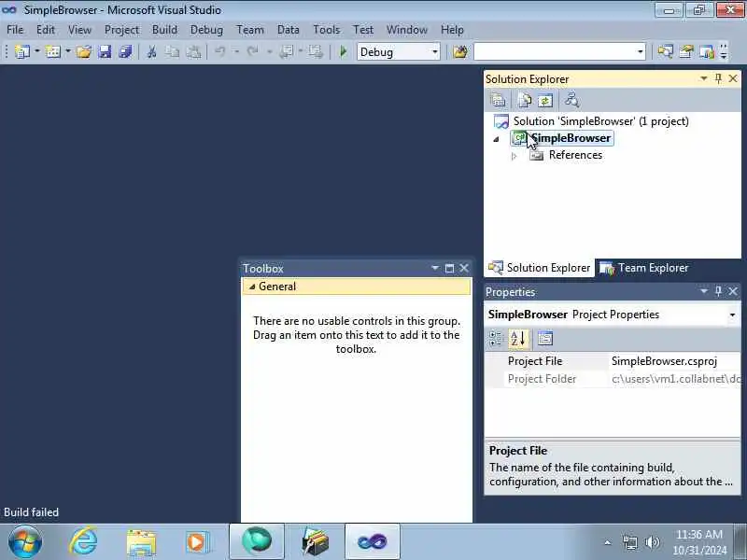Open the Tools menu
This screenshot has height=560, width=747.
[x=326, y=30]
